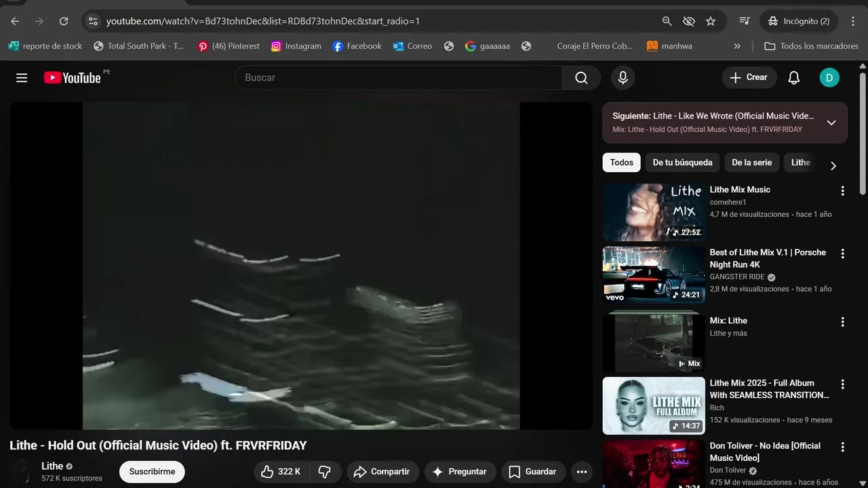The height and width of the screenshot is (488, 868).
Task: Open Lithe Mix Music thumbnail
Action: (x=654, y=212)
